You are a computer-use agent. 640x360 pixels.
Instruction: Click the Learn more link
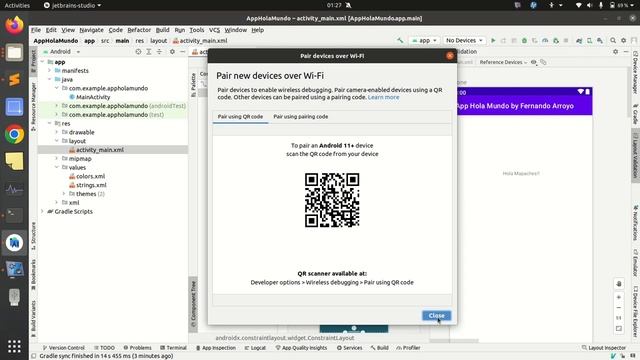click(x=383, y=97)
